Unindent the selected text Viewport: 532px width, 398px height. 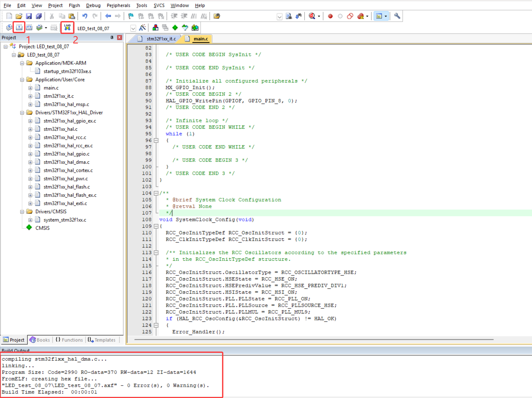coord(184,16)
